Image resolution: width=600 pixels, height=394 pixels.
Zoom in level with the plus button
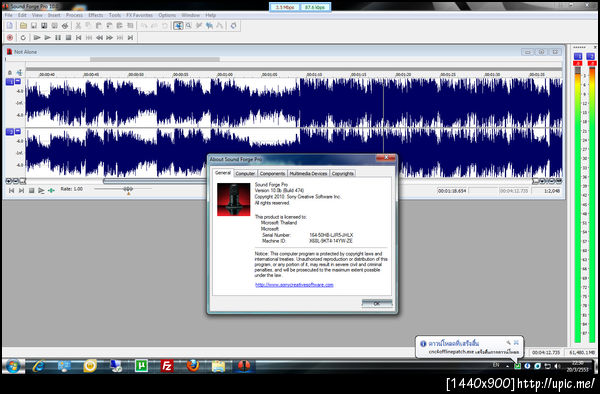(x=9, y=181)
